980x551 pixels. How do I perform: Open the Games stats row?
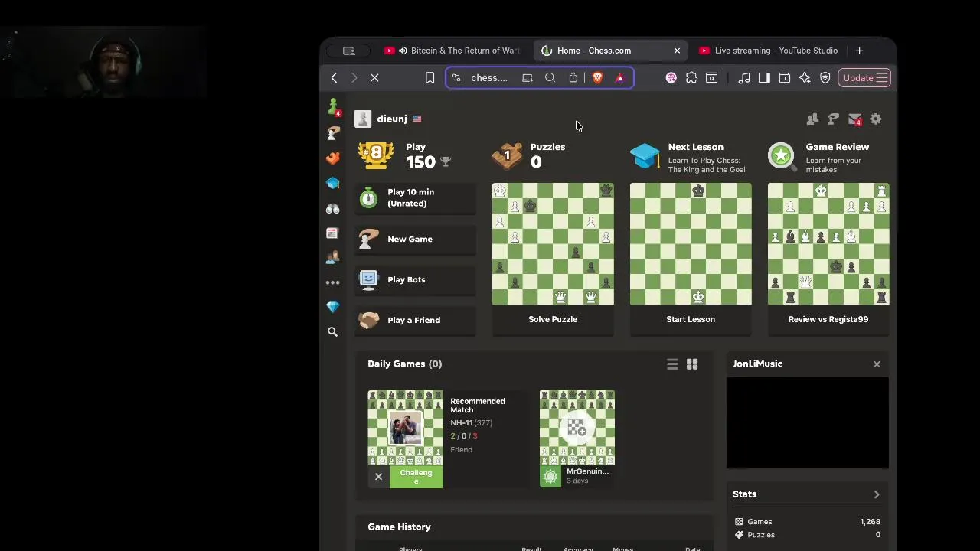click(807, 522)
